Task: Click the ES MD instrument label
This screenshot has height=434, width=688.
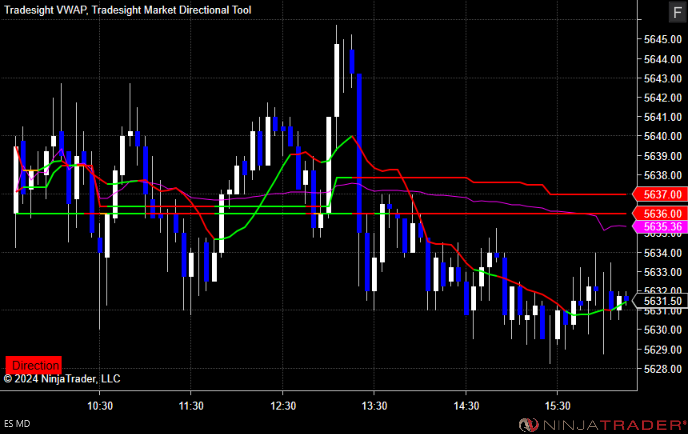Action: pos(17,424)
